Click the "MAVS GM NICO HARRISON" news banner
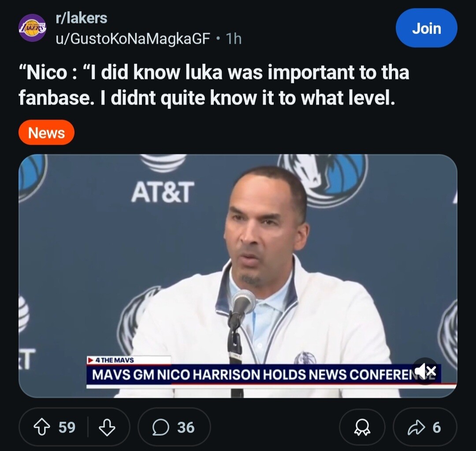 247,374
